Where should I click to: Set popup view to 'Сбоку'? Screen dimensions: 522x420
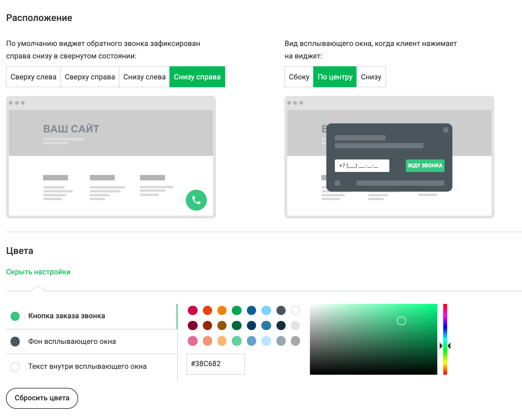point(299,77)
